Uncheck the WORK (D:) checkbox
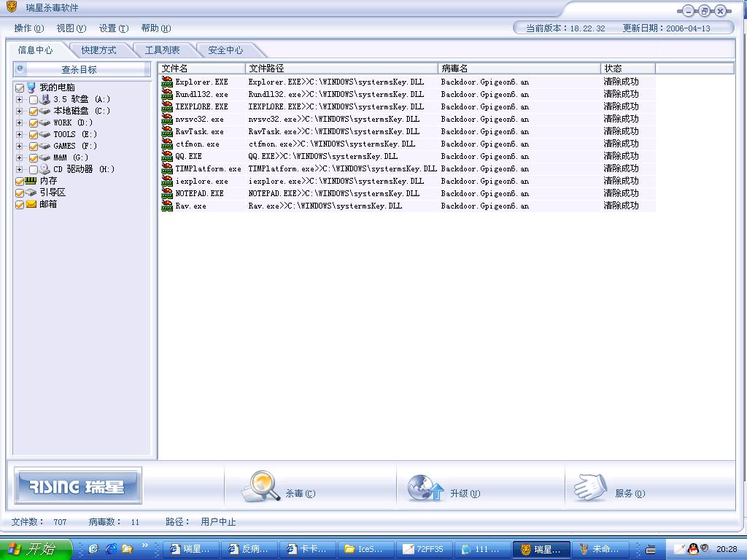Viewport: 747px width, 560px height. (34, 122)
